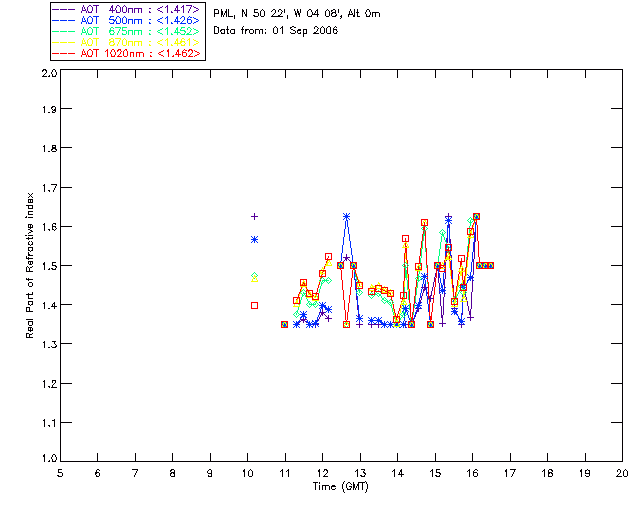Click the 1.4 label on the vertical axis
Viewport: 640px width, 512px height.
click(49, 305)
